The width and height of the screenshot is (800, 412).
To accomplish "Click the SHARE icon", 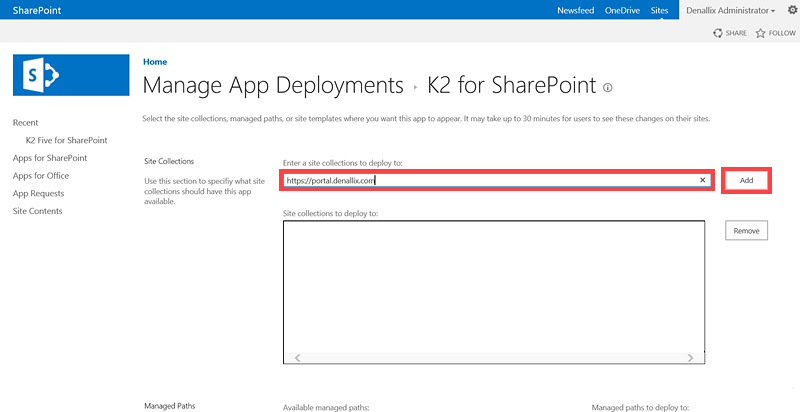I will pyautogui.click(x=718, y=33).
